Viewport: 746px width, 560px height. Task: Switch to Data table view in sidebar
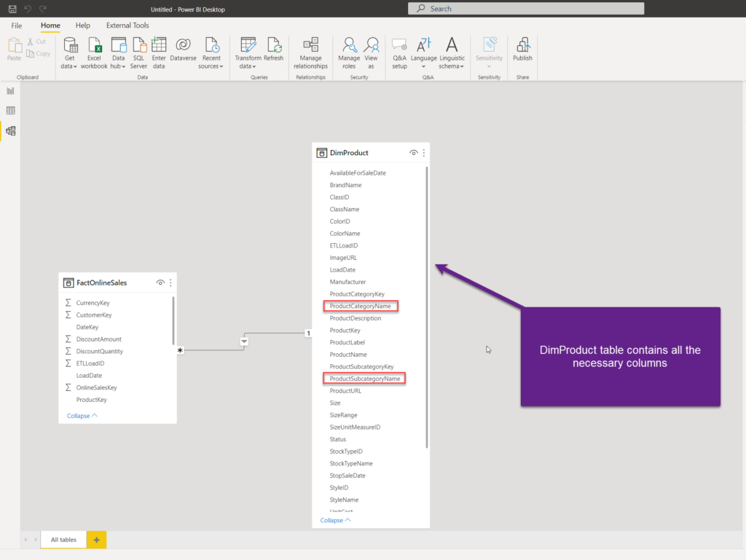(10, 111)
